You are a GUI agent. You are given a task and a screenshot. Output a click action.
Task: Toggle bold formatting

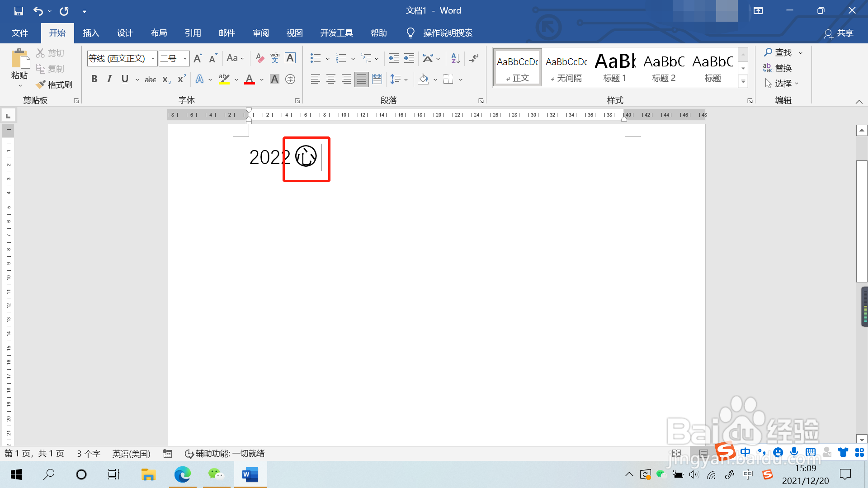(94, 80)
